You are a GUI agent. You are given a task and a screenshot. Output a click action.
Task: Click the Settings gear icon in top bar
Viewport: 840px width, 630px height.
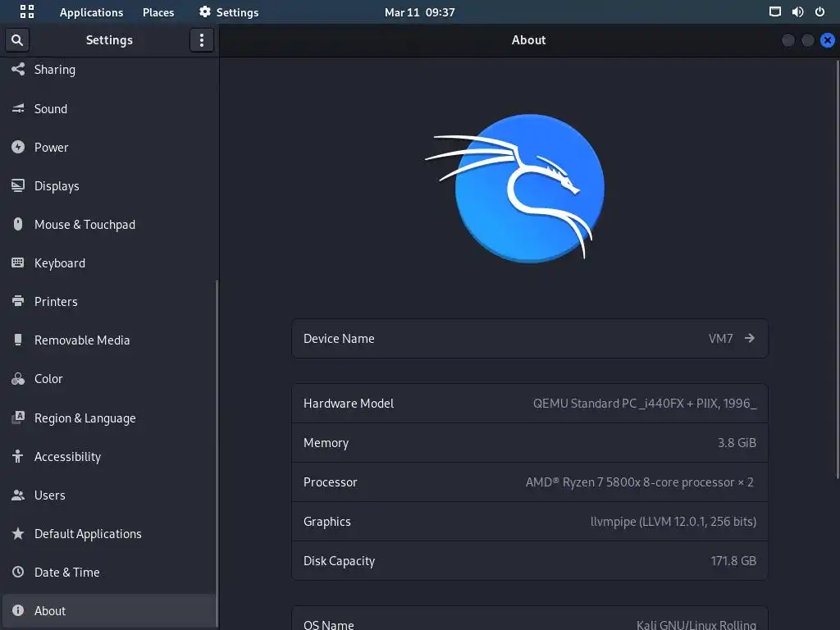pos(205,11)
